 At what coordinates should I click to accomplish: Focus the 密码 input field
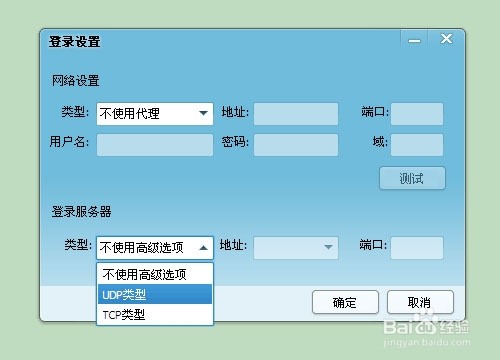pos(296,145)
